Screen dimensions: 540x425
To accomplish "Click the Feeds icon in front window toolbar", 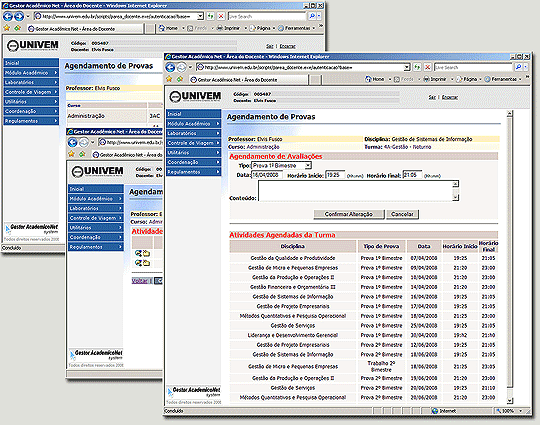I will (397, 79).
